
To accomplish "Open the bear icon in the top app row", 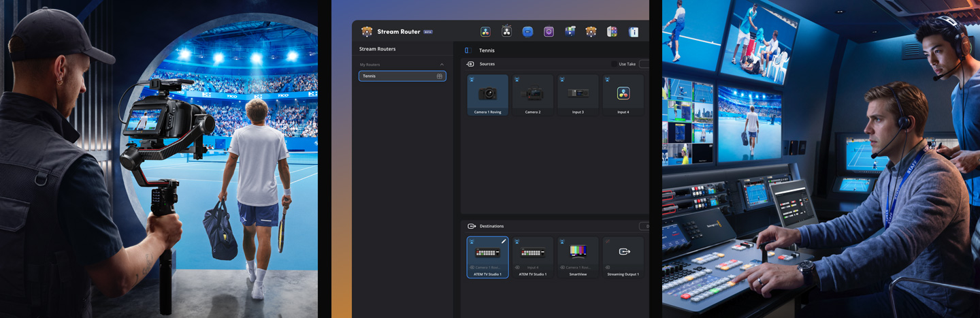I will pyautogui.click(x=591, y=31).
